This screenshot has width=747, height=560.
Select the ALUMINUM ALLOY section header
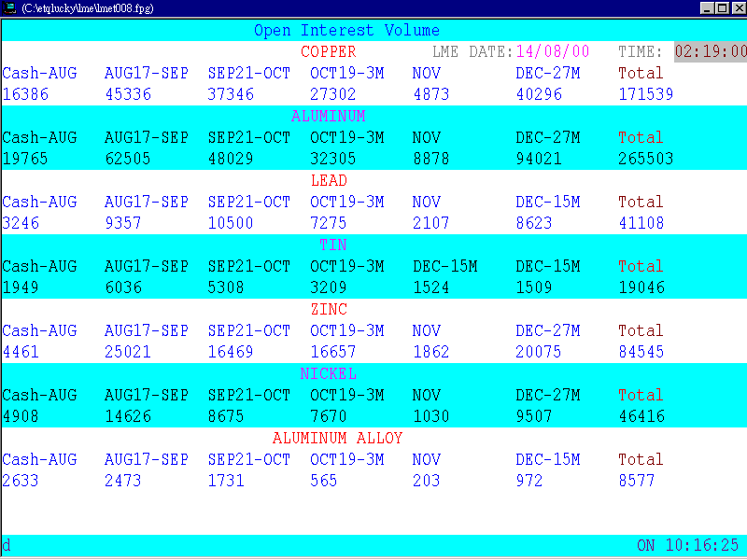[x=337, y=438]
